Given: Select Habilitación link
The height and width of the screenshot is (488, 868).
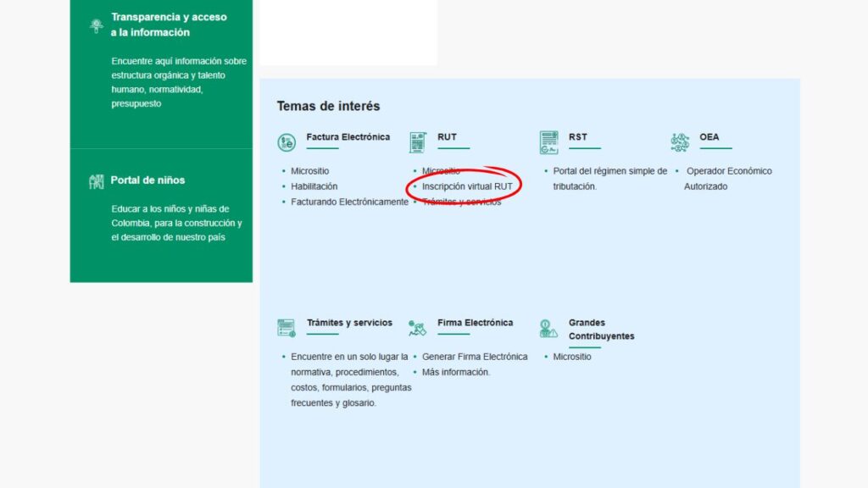Looking at the screenshot, I should (314, 186).
